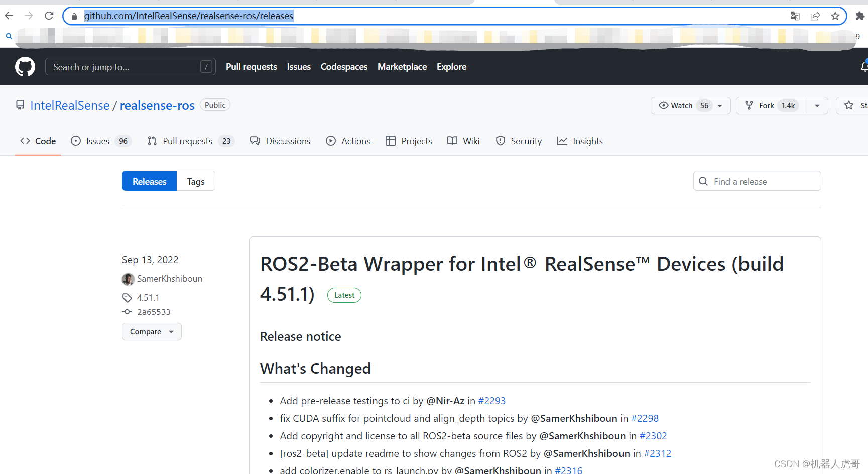Open pull request #2316

click(x=568, y=470)
